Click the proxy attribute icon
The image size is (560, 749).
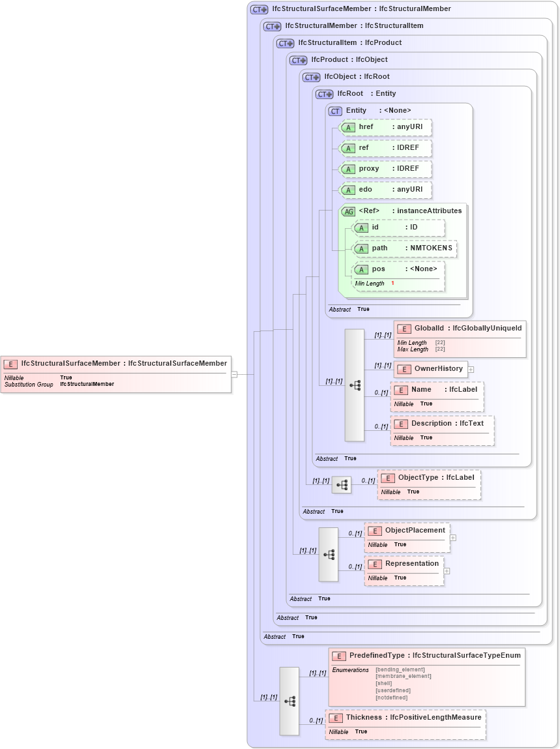[x=349, y=168]
